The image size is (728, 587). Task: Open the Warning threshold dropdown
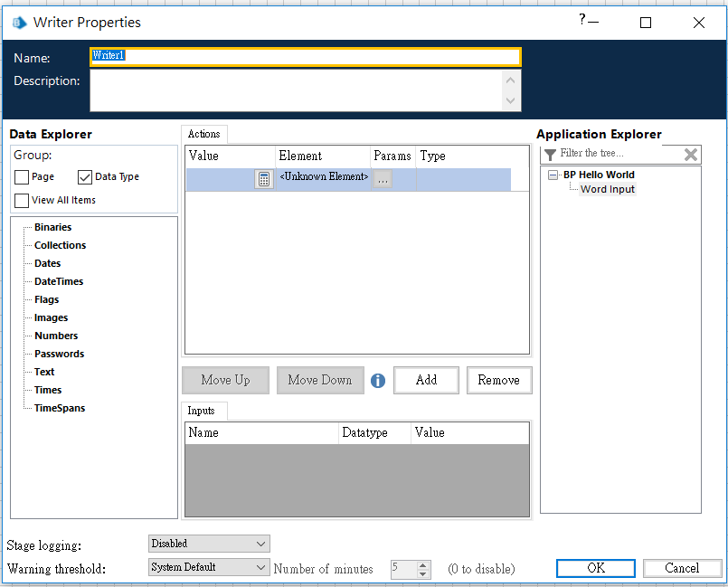coord(209,567)
